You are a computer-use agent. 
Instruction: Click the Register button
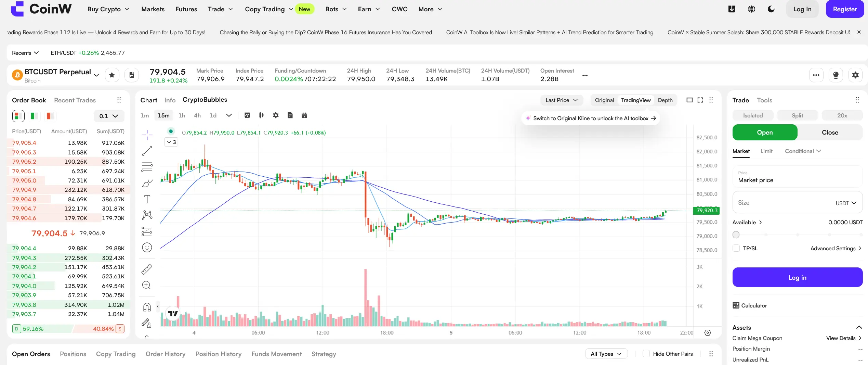(845, 9)
